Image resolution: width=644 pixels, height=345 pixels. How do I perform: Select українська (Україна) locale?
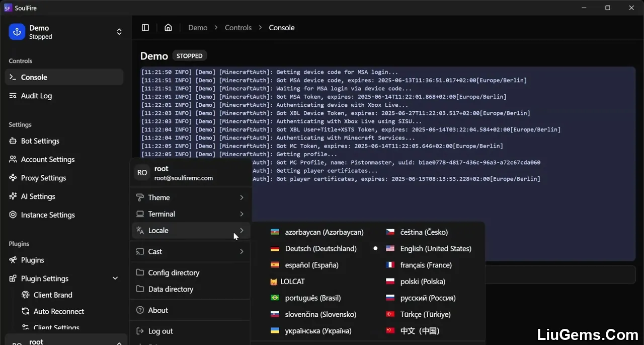(x=310, y=331)
